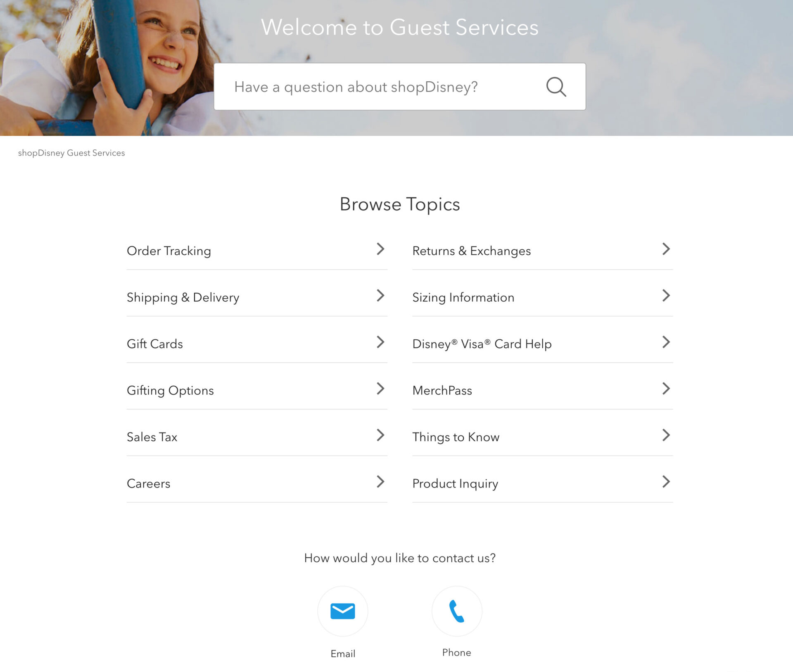Click on shopDisney Guest Services breadcrumb
The width and height of the screenshot is (793, 672).
tap(71, 153)
